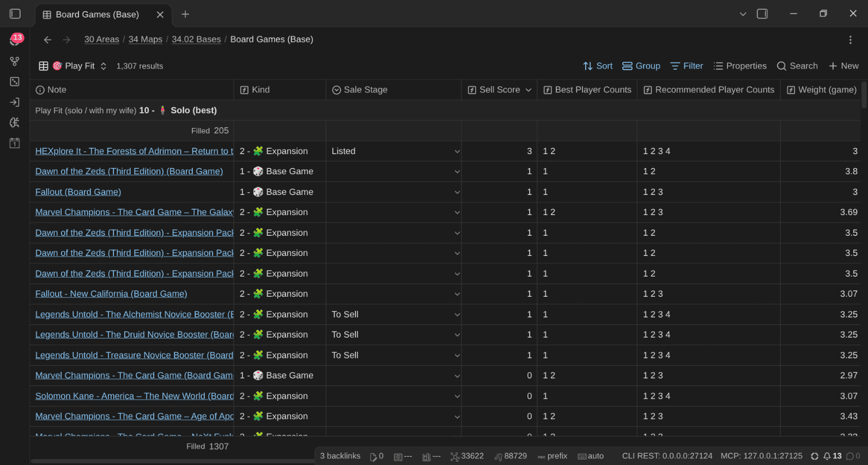Open the 34.02 Bases breadcrumb link
Image resolution: width=868 pixels, height=465 pixels.
pos(196,40)
